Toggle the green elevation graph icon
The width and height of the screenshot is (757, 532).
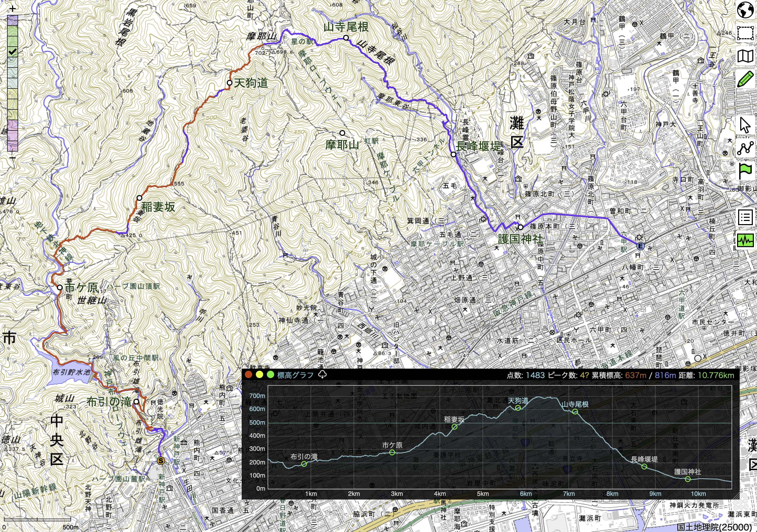[745, 240]
